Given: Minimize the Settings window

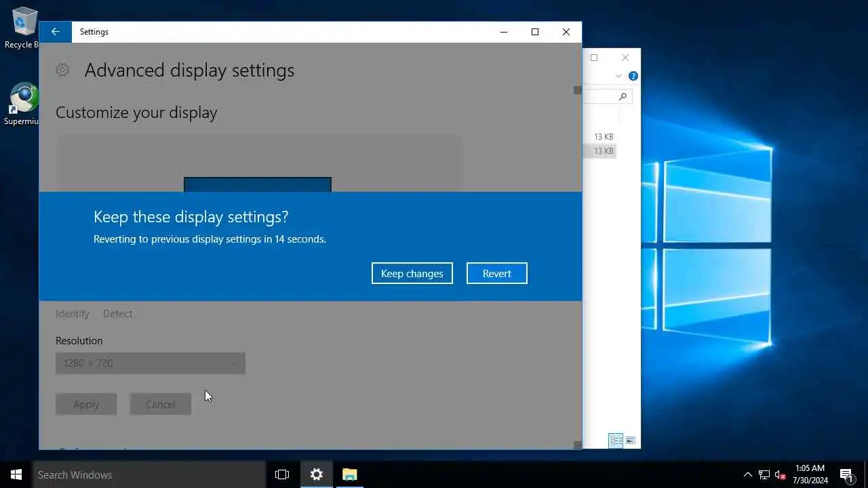Looking at the screenshot, I should 504,32.
